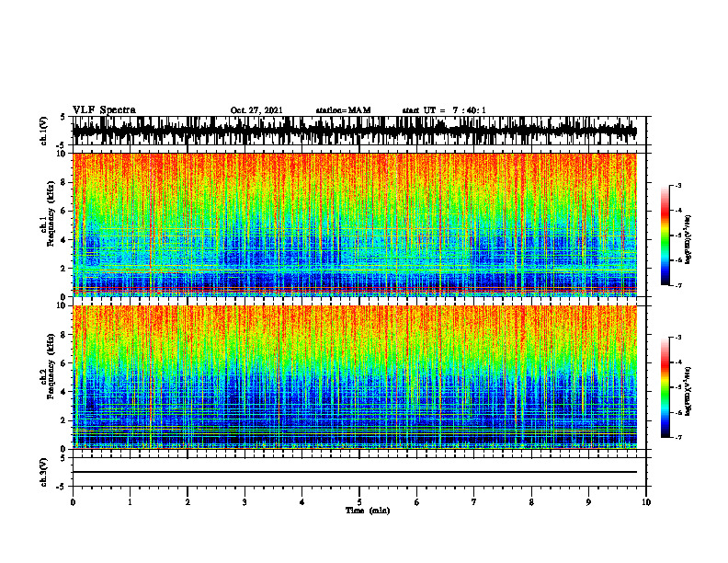Click the "start UT = 7:40:1" label
This screenshot has width=728, height=563.
(444, 110)
